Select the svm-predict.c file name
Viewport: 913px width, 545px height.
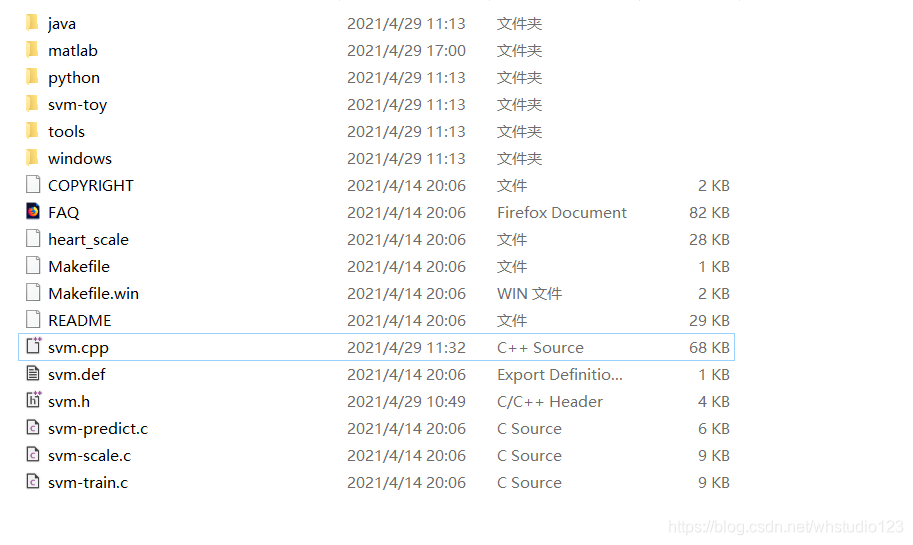tap(98, 429)
